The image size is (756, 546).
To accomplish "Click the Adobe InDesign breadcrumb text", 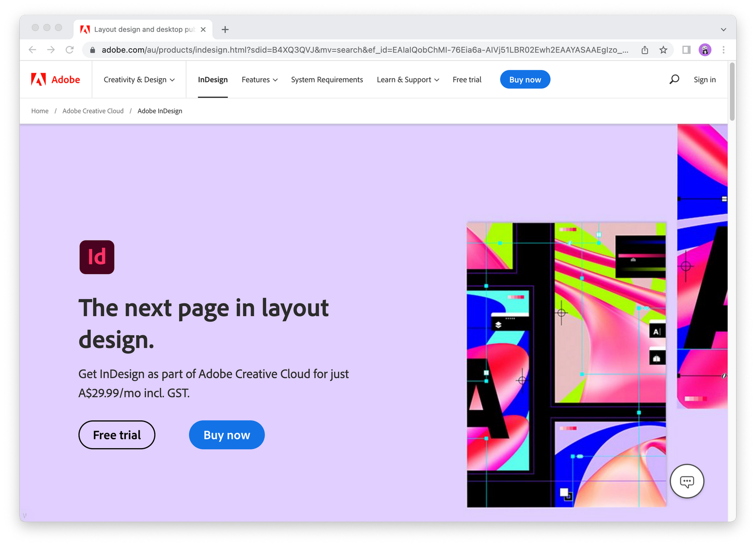I will point(160,111).
